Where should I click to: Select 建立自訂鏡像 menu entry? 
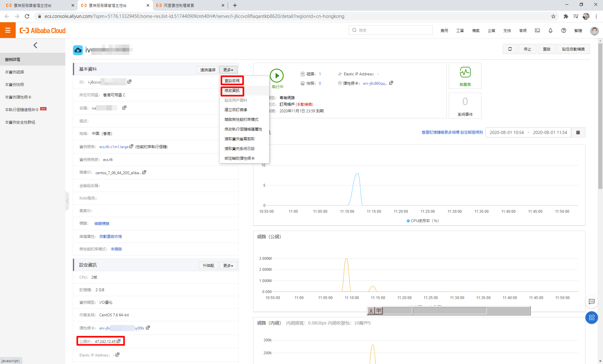click(x=236, y=110)
